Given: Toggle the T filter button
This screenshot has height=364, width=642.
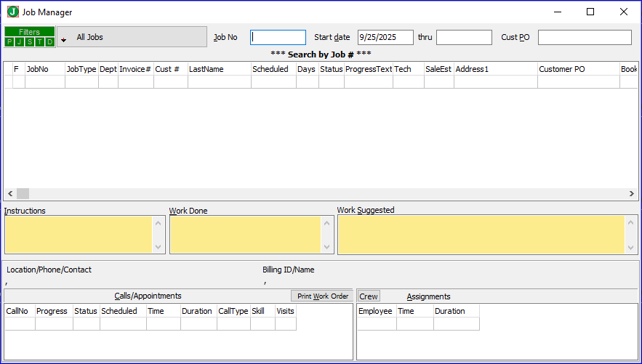Looking at the screenshot, I should tap(40, 41).
